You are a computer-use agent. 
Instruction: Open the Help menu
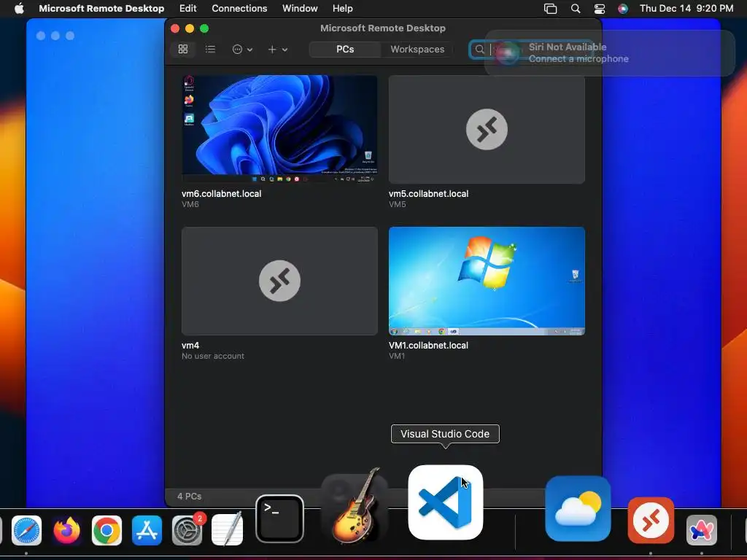343,8
